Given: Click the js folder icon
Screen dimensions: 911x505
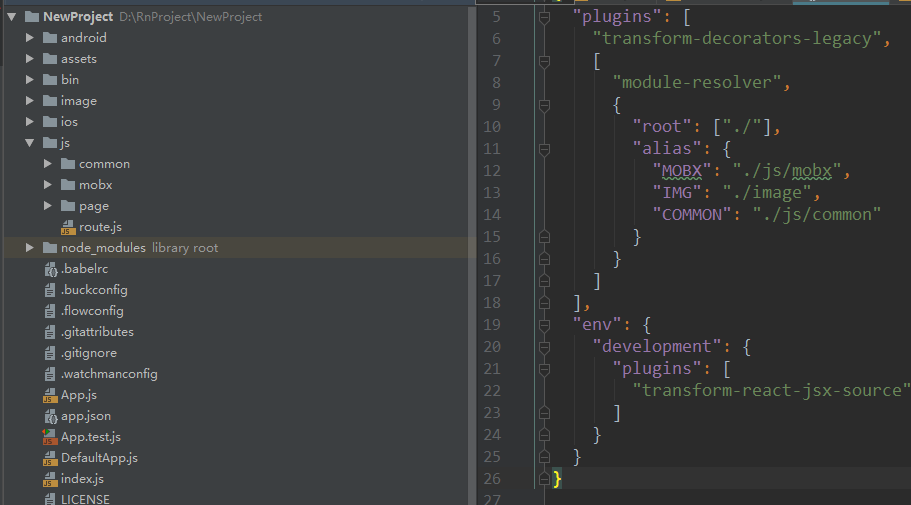Looking at the screenshot, I should point(50,142).
